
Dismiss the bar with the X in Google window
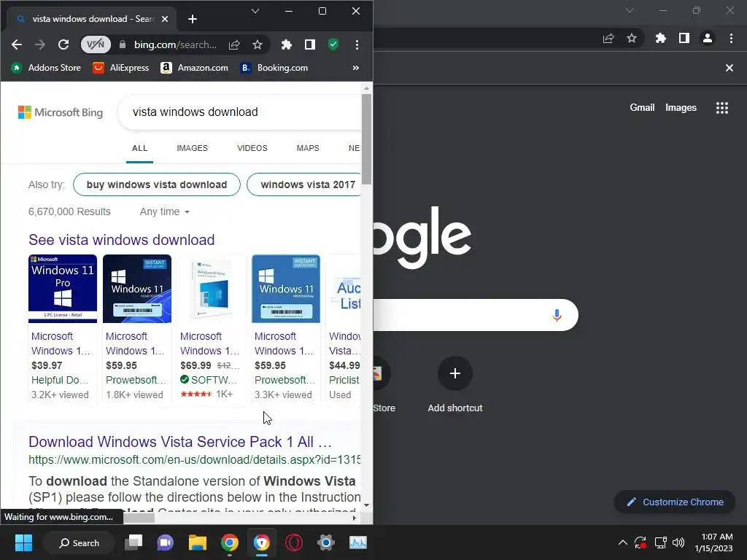click(729, 68)
